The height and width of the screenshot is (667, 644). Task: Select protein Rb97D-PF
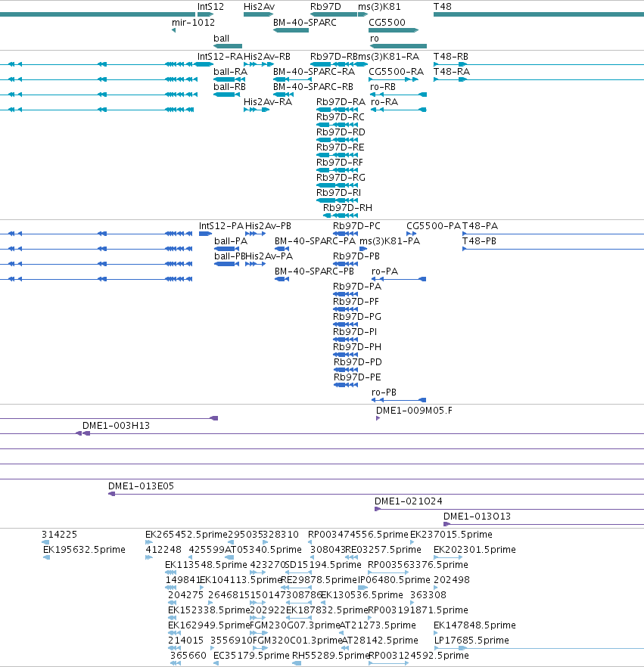(356, 302)
